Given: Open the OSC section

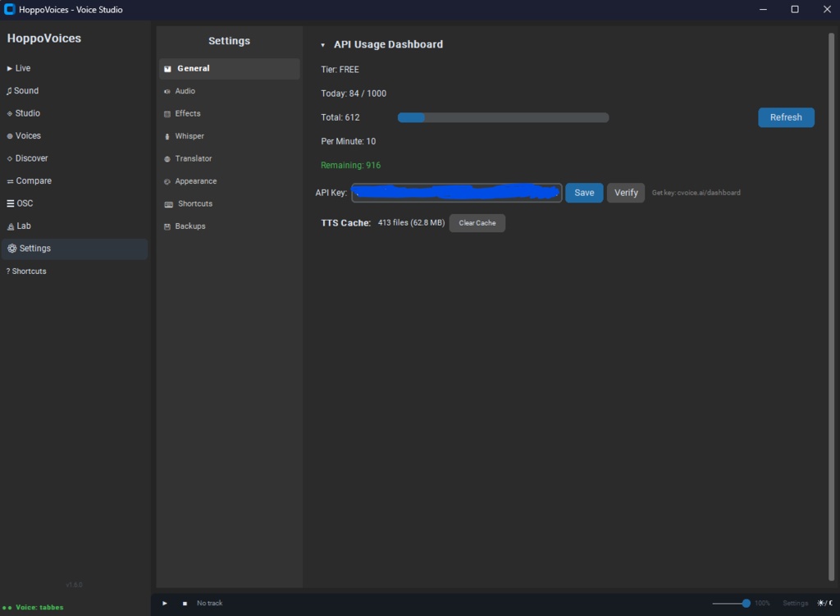Looking at the screenshot, I should (75, 203).
